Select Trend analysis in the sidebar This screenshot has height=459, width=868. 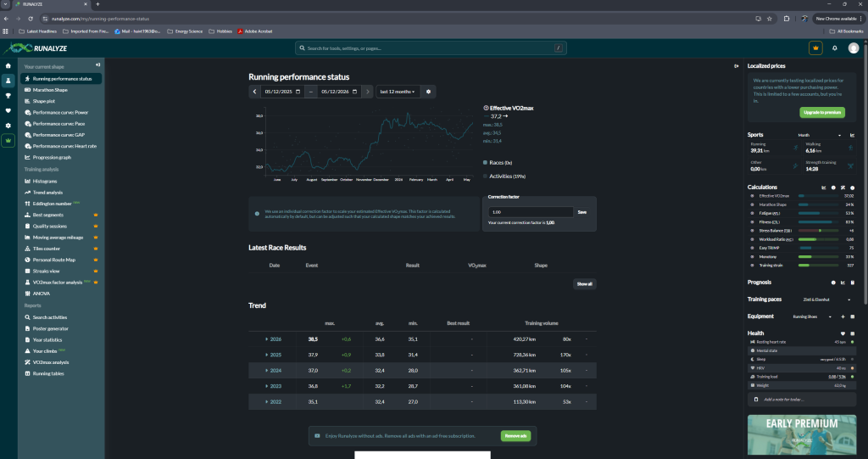[47, 193]
